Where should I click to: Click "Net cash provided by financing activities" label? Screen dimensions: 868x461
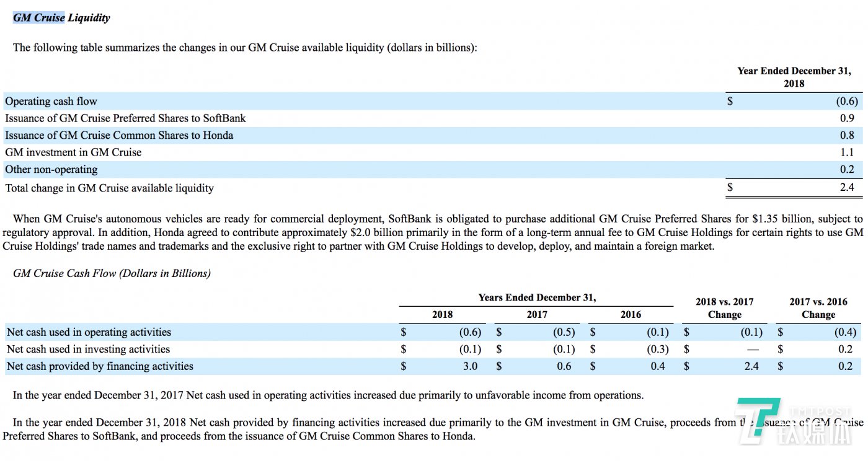[x=100, y=366]
